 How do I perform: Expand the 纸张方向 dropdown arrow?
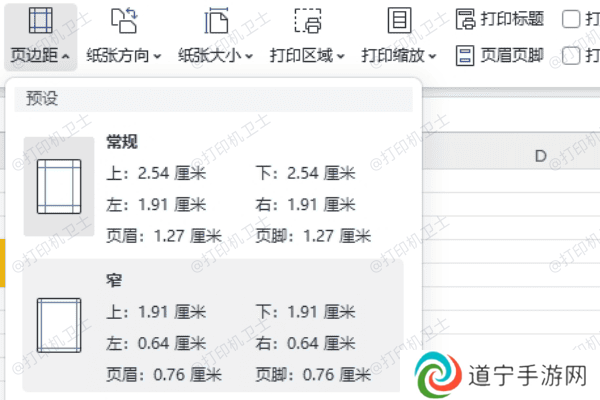point(157,57)
